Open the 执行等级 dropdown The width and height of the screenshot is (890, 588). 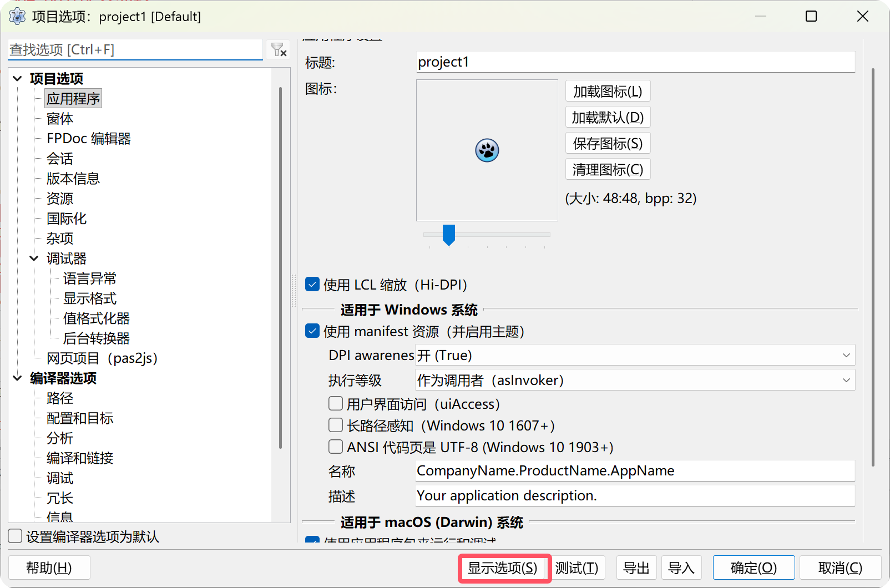click(x=846, y=380)
